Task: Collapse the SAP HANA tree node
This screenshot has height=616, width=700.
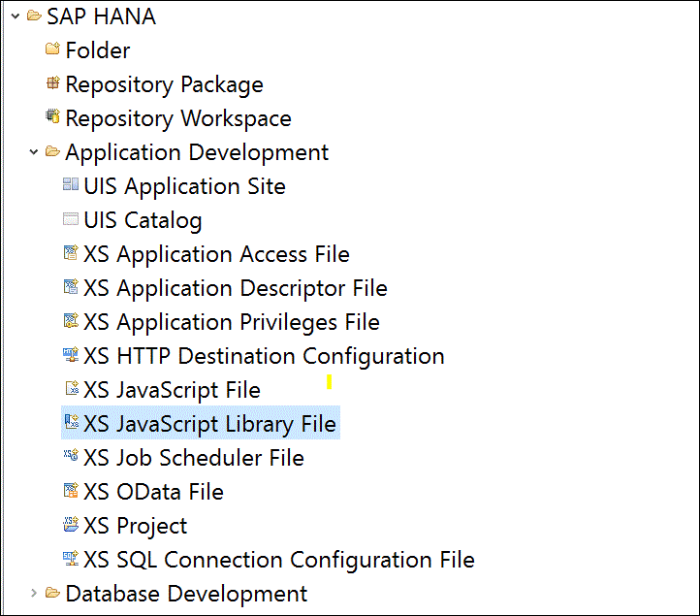Action: [x=16, y=16]
